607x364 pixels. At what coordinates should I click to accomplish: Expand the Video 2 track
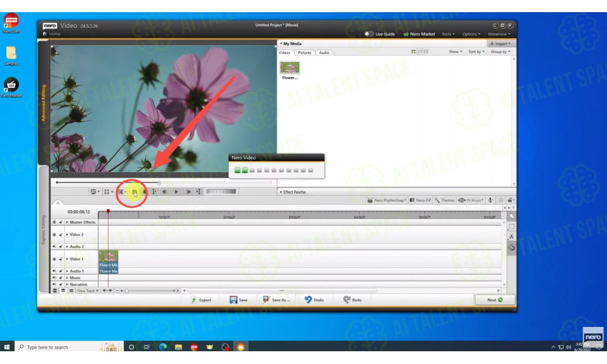[67, 234]
